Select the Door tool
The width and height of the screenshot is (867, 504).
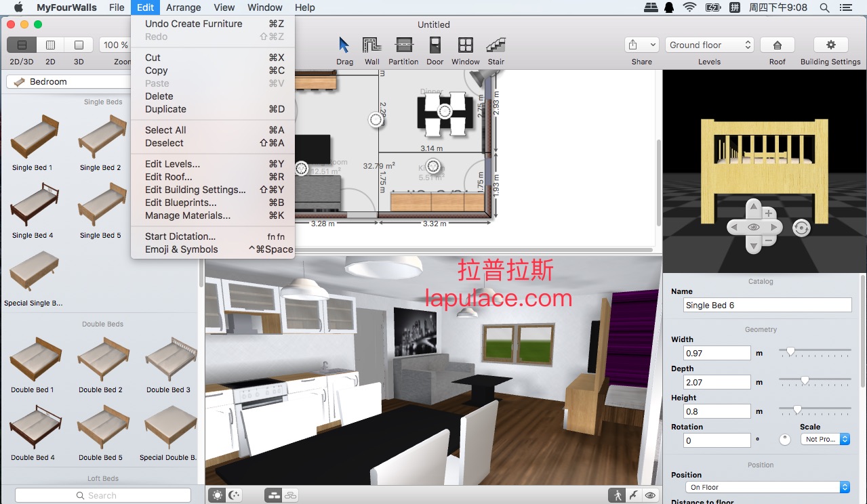(x=435, y=45)
